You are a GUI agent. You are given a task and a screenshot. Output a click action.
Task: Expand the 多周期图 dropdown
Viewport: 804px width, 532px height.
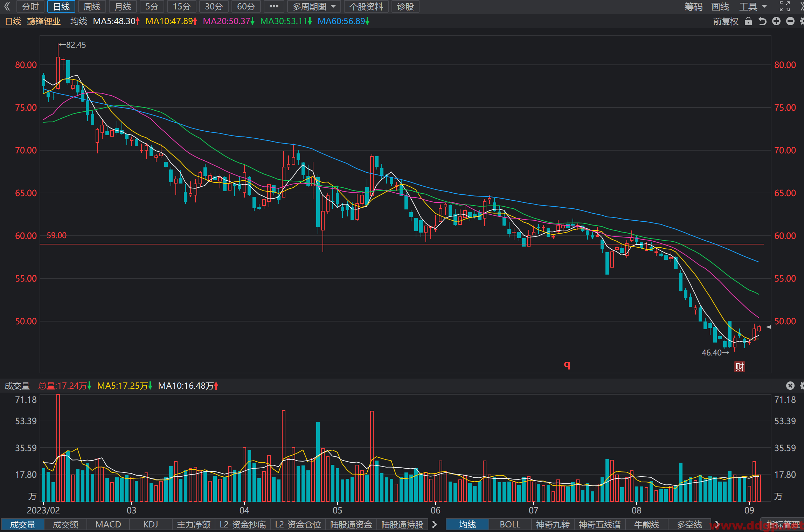click(314, 6)
